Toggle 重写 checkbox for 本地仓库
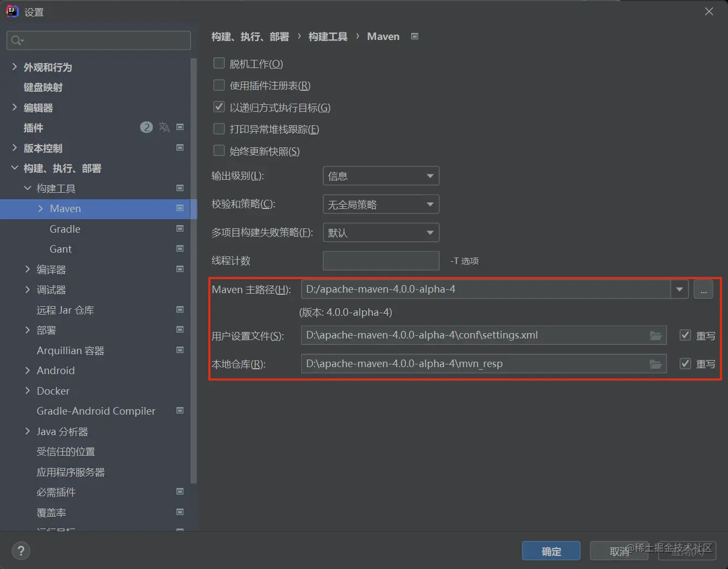The height and width of the screenshot is (569, 728). coord(685,364)
